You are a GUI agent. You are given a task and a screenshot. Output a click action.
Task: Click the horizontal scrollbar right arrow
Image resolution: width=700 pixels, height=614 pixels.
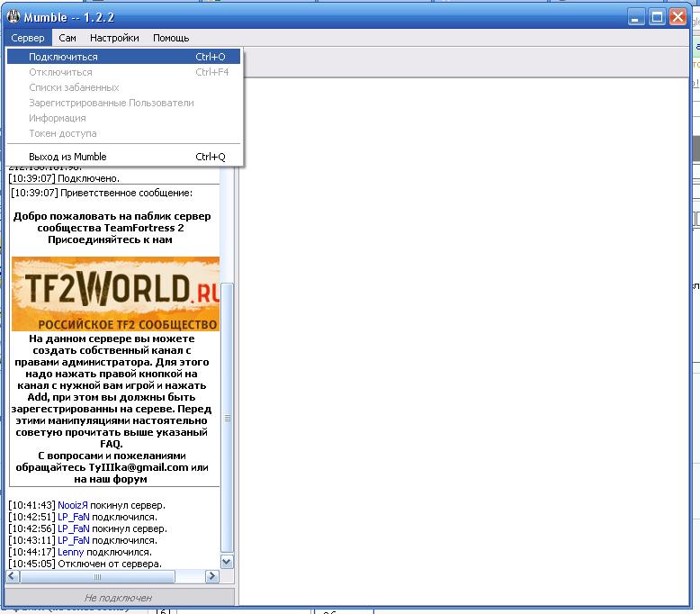click(212, 576)
